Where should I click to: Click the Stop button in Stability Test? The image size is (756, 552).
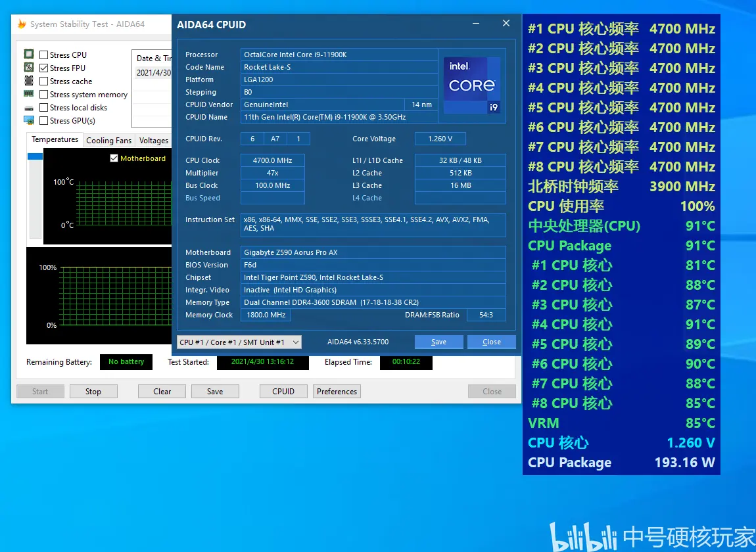[93, 392]
